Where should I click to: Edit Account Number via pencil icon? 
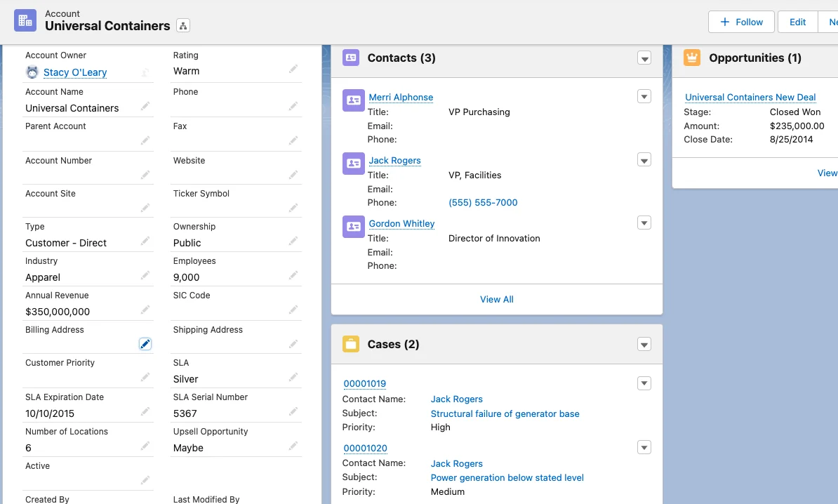(x=145, y=175)
